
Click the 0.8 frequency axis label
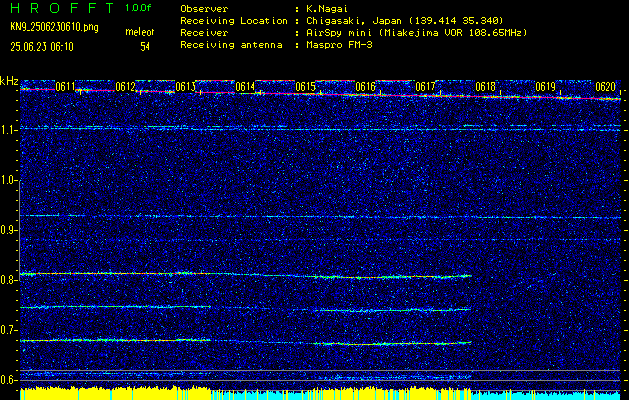(9, 280)
